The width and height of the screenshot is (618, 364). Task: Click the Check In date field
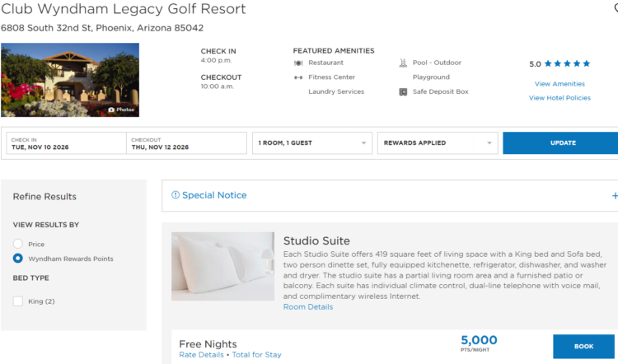click(66, 143)
